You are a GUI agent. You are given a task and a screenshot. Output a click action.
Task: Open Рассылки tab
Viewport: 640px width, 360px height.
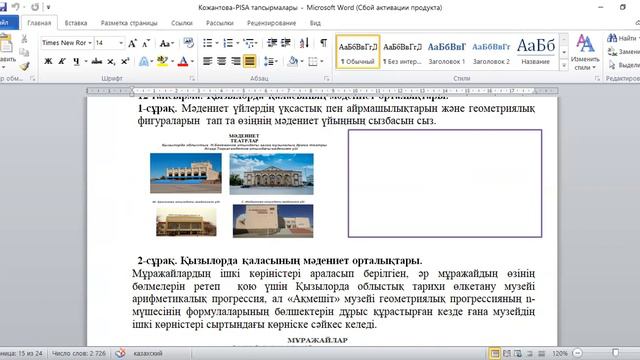click(x=220, y=23)
